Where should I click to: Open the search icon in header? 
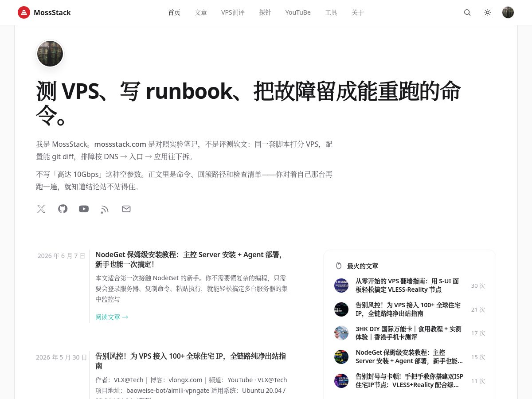coord(467,12)
